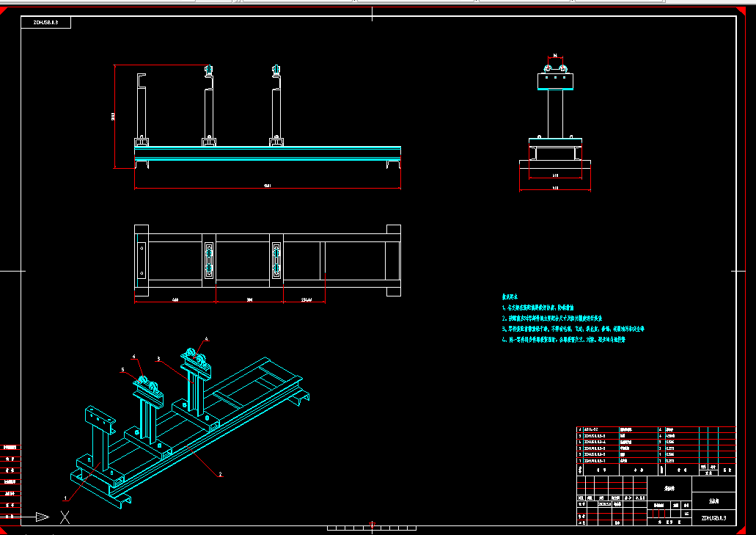756x535 pixels.
Task: Click parts list row with code A51L-52
Action: [656, 429]
